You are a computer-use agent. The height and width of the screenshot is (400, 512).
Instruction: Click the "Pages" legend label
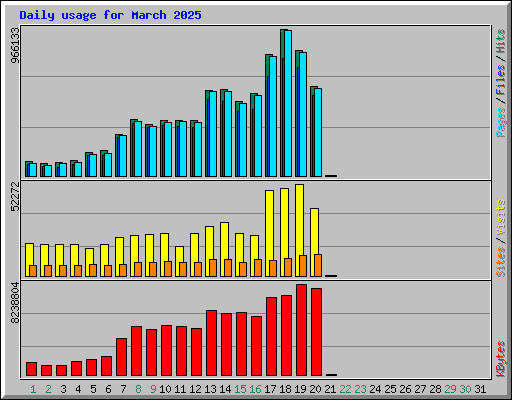pos(500,122)
